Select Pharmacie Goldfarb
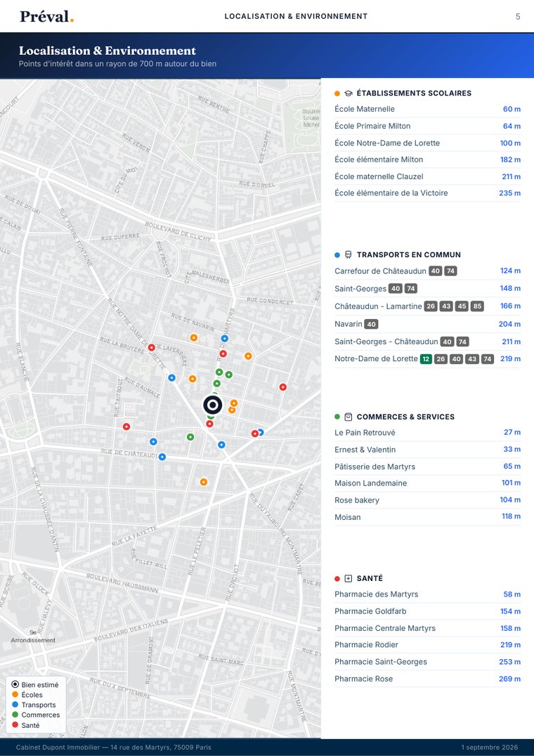 tap(427, 611)
